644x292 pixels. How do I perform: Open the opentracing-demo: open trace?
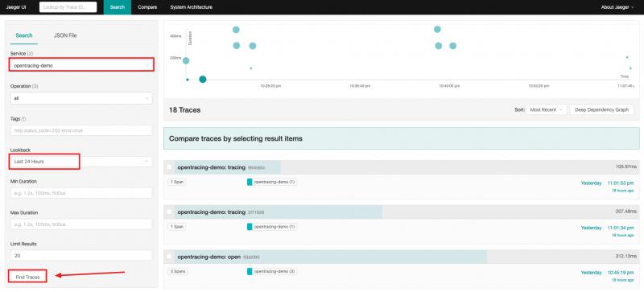[x=402, y=257]
